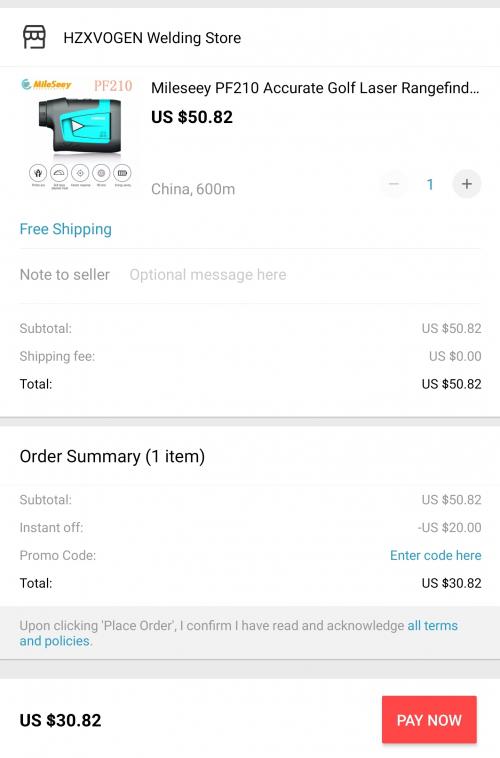Tap the PAY NOW button

(x=429, y=720)
